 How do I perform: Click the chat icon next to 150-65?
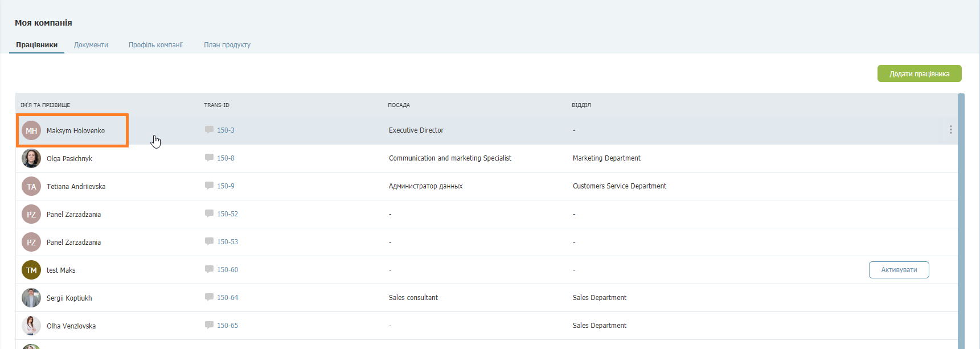click(x=209, y=325)
